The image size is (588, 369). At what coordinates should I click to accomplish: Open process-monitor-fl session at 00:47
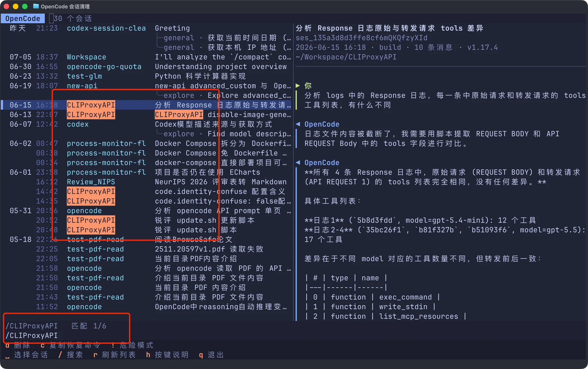146,143
